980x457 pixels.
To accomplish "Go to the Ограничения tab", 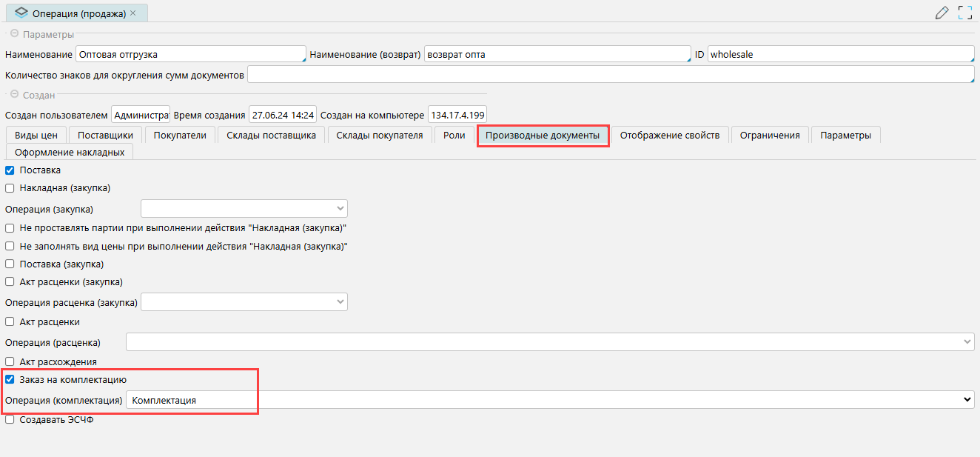I will click(770, 135).
